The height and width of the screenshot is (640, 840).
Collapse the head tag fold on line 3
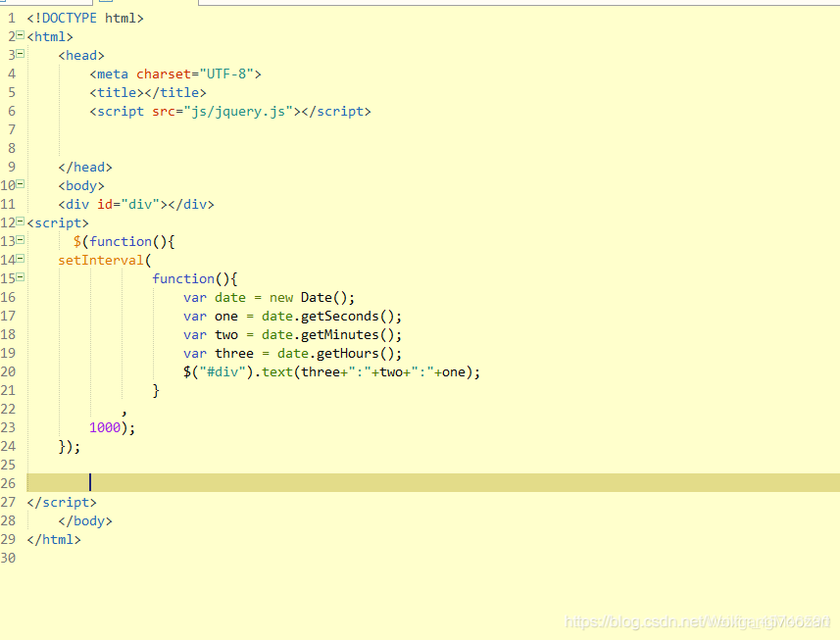tap(21, 54)
